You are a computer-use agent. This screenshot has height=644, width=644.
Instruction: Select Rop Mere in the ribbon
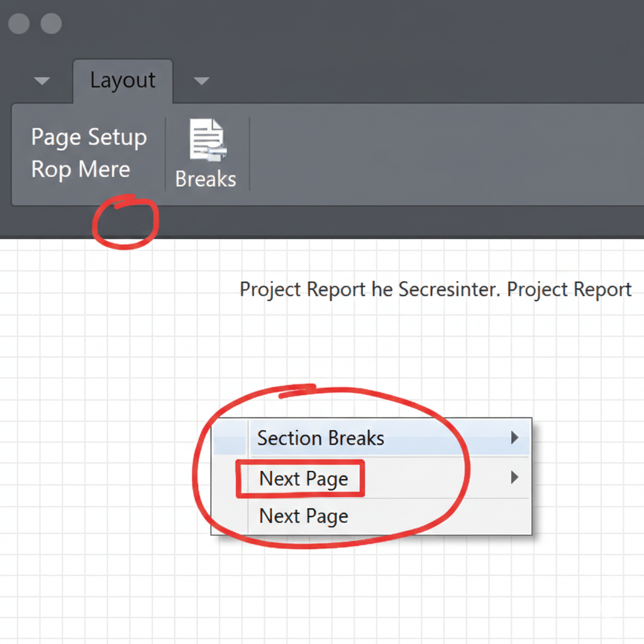point(80,169)
